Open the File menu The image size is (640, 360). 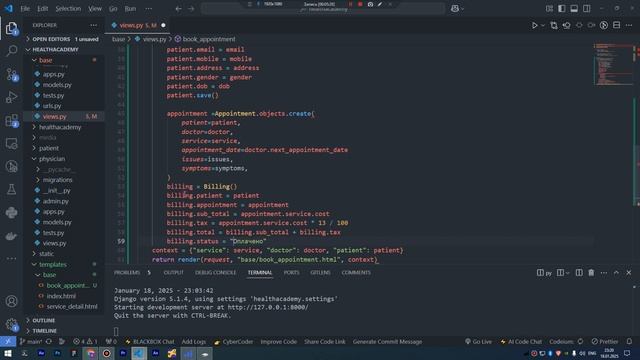pyautogui.click(x=25, y=9)
